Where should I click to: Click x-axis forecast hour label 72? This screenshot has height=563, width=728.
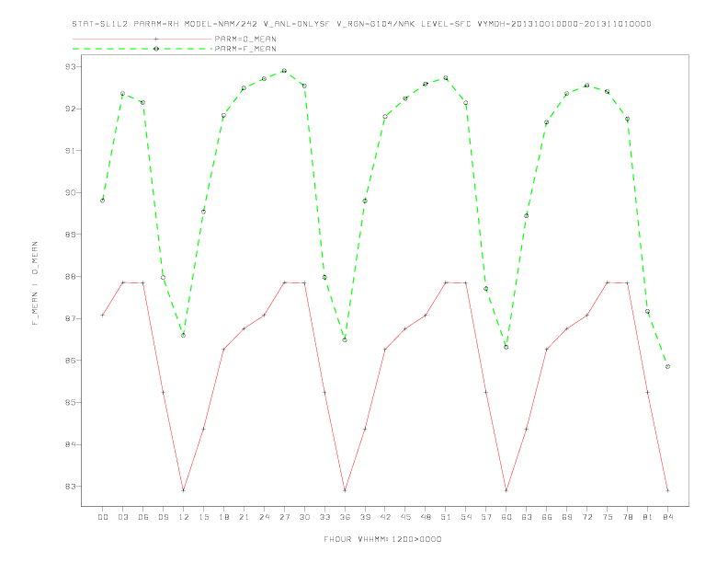(x=587, y=517)
